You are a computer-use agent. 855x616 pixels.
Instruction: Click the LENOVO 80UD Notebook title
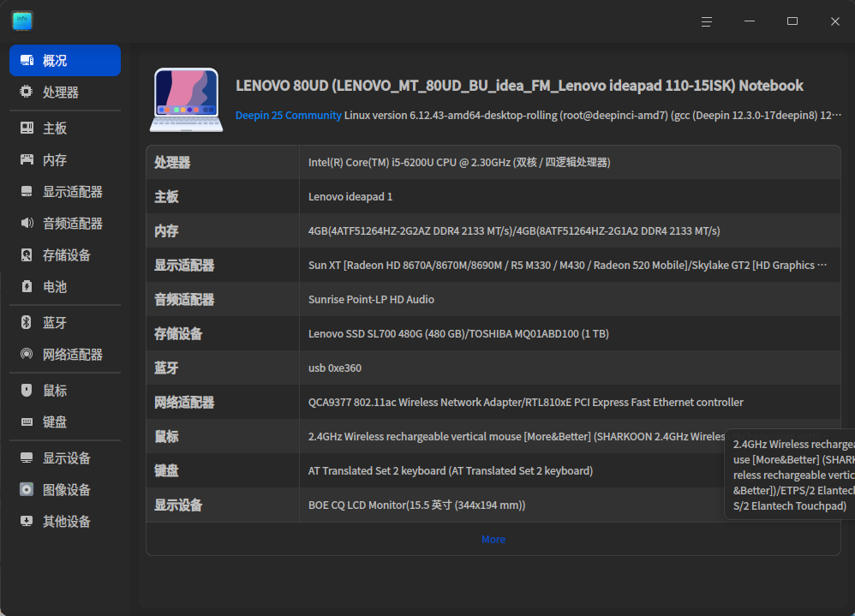[x=519, y=86]
